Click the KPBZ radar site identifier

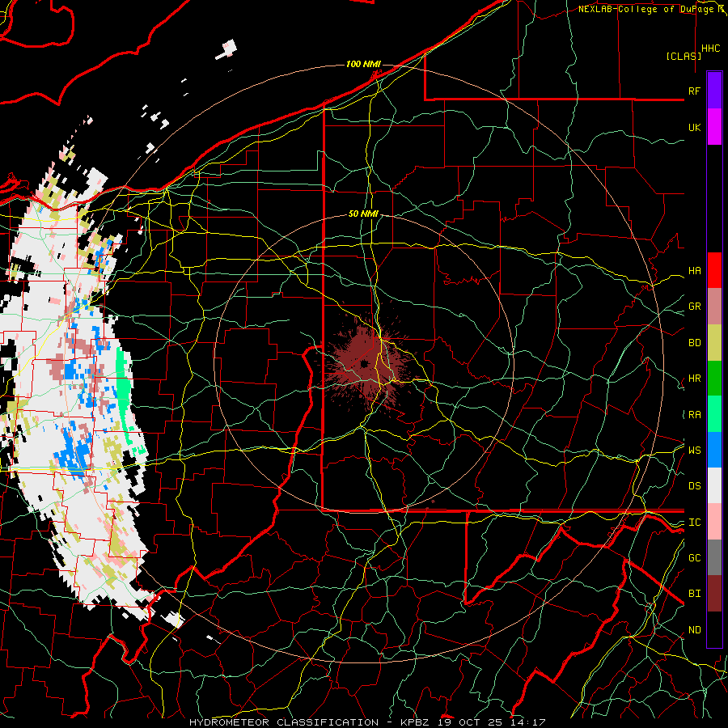[x=416, y=722]
